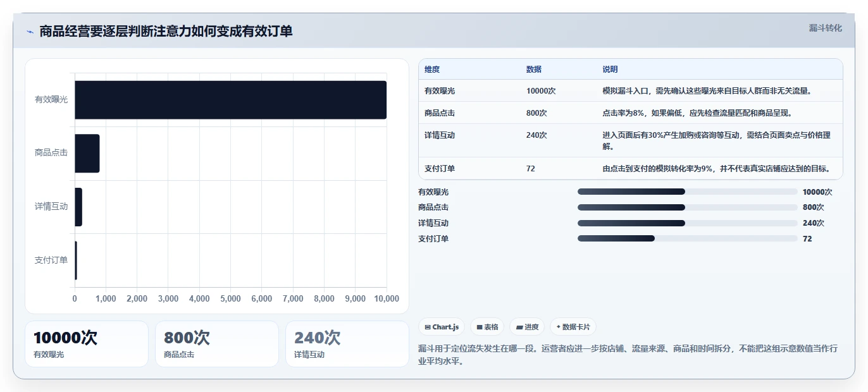Click the lightning icon beside the page title
The width and height of the screenshot is (868, 392).
(30, 32)
